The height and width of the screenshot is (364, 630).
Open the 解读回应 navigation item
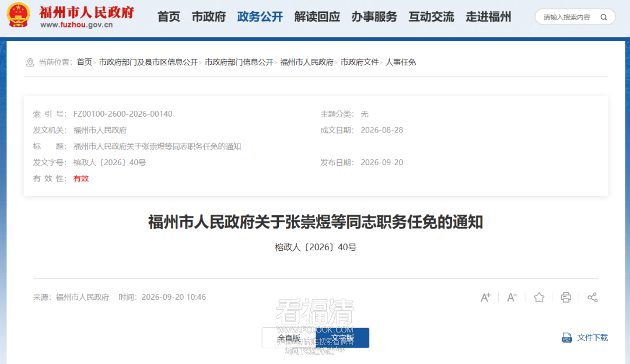317,17
